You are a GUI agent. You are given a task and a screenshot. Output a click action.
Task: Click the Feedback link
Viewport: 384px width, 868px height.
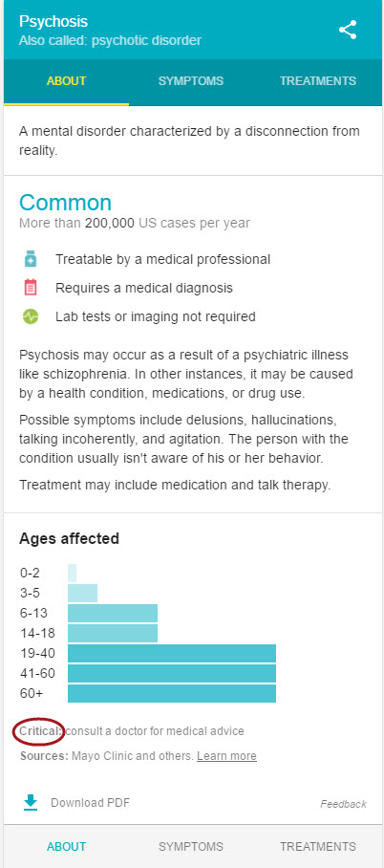[x=343, y=804]
